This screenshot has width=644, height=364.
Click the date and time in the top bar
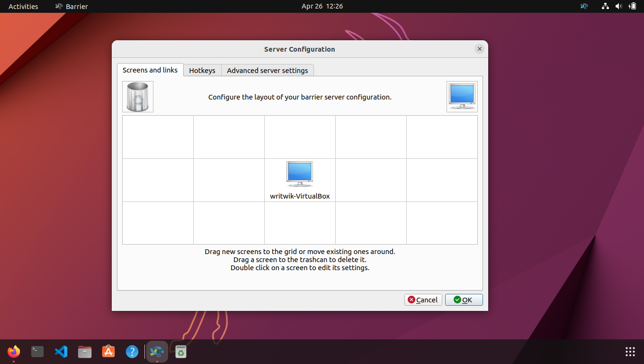click(322, 6)
